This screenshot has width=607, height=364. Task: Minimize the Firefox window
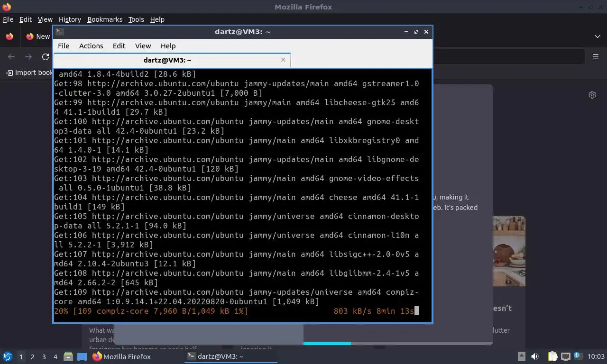pyautogui.click(x=581, y=7)
